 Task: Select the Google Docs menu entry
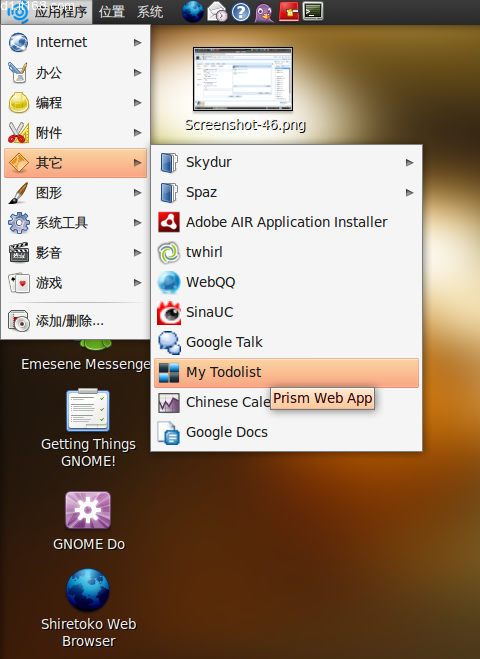[286, 432]
